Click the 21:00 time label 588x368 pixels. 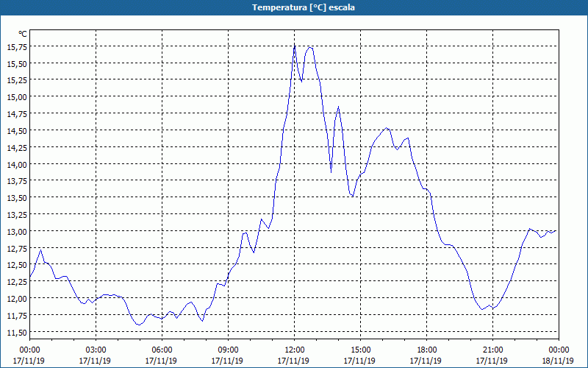[x=492, y=350]
